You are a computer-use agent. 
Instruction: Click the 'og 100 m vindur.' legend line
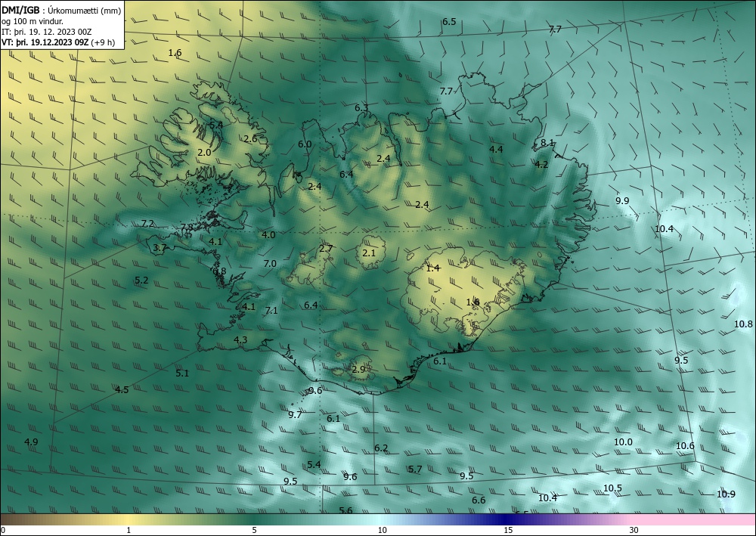tap(33, 21)
